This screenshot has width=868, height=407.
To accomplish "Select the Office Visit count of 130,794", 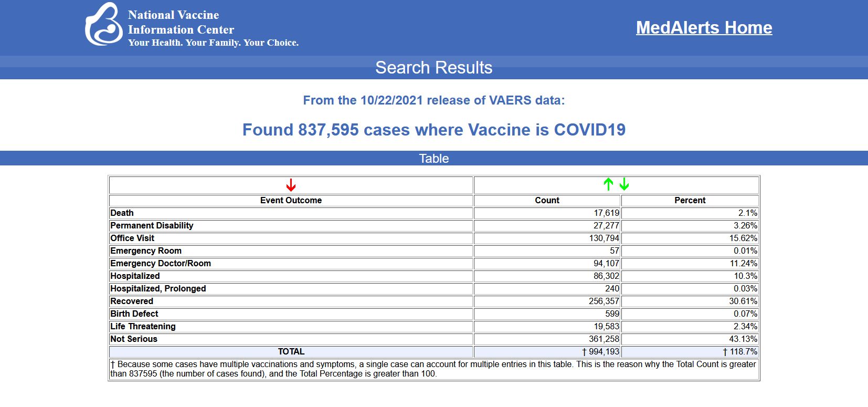I will point(604,238).
